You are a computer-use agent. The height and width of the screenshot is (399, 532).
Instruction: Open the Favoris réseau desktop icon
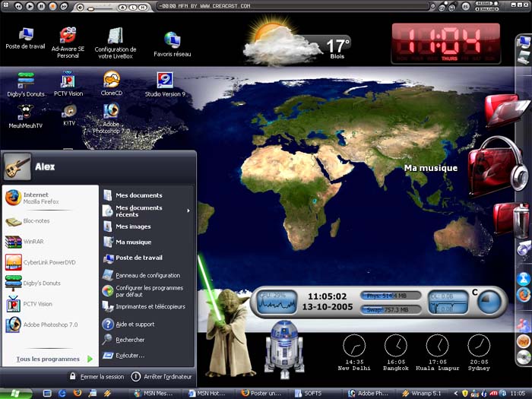point(173,44)
